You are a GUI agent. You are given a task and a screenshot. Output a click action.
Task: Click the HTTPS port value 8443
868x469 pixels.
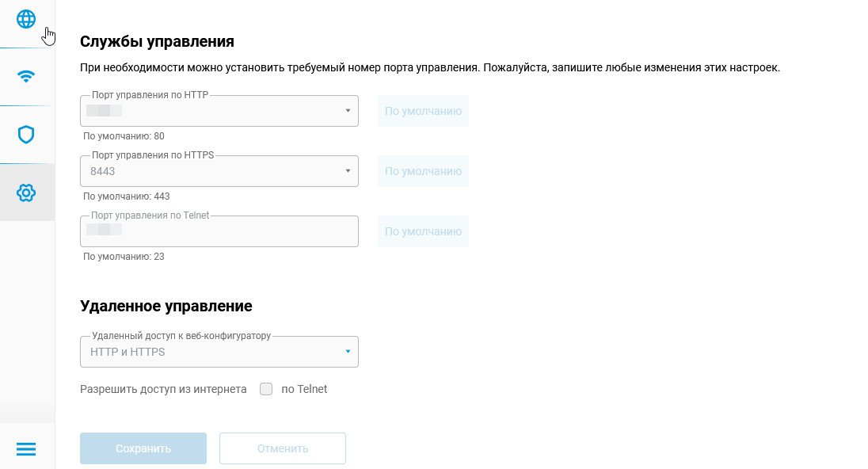pyautogui.click(x=104, y=171)
